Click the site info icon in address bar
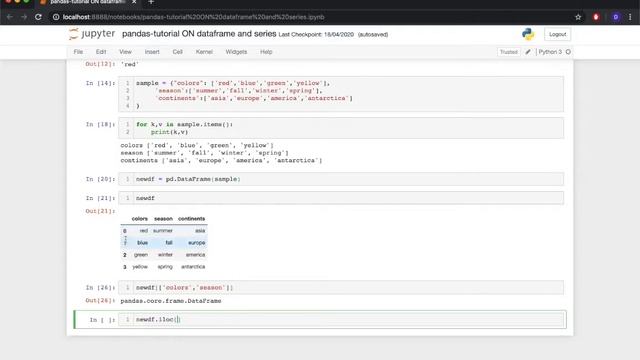 point(56,17)
